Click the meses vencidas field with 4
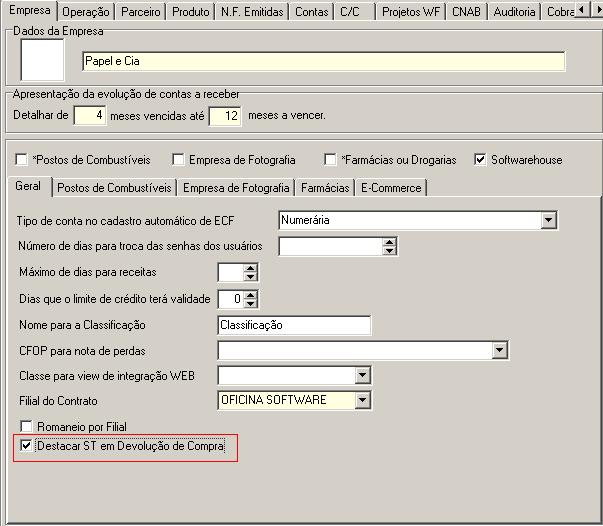 tap(90, 115)
